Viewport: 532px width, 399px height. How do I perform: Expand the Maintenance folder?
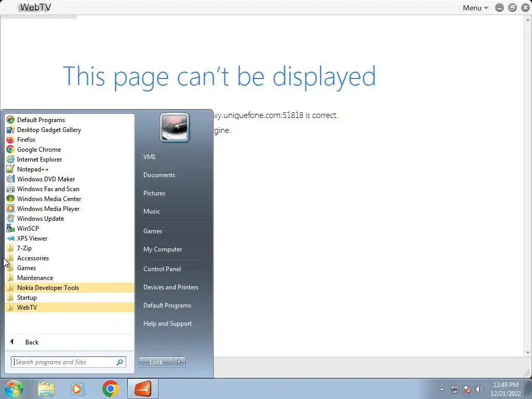click(x=70, y=277)
